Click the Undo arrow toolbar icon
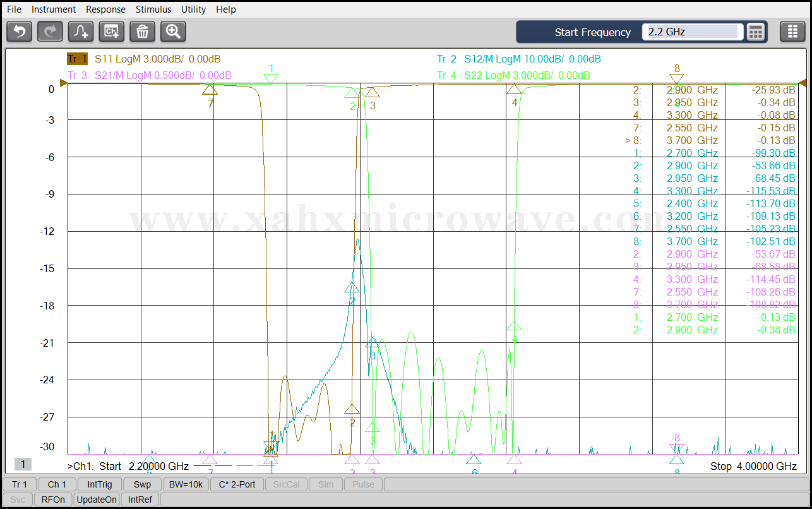This screenshot has width=812, height=509. tap(20, 31)
